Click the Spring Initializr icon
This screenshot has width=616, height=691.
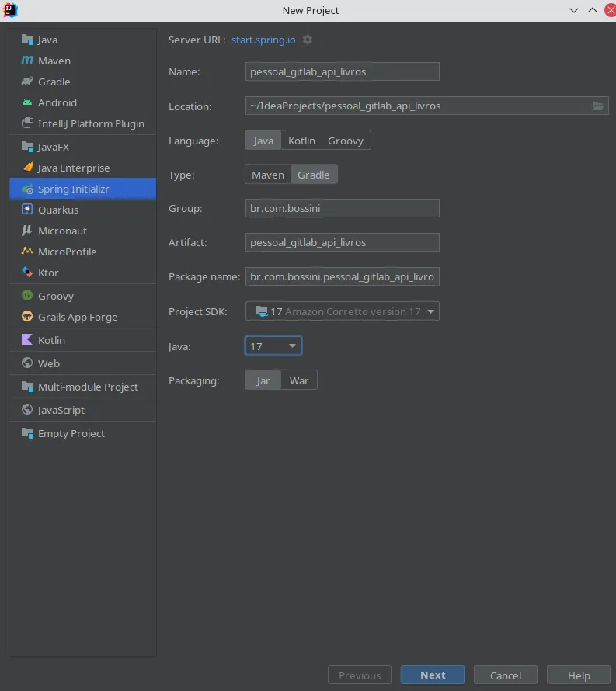pos(27,189)
